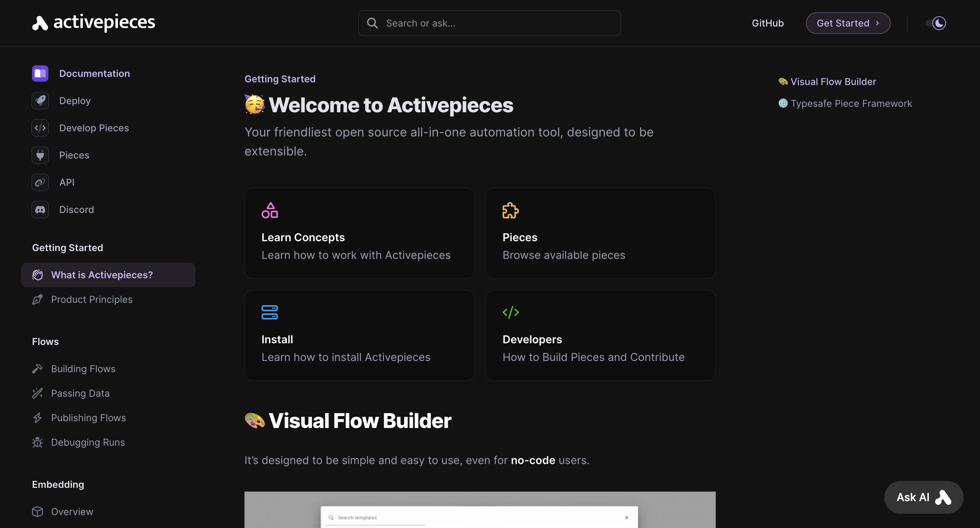980x528 pixels.
Task: Select the Debugging Runs icon
Action: click(x=38, y=442)
